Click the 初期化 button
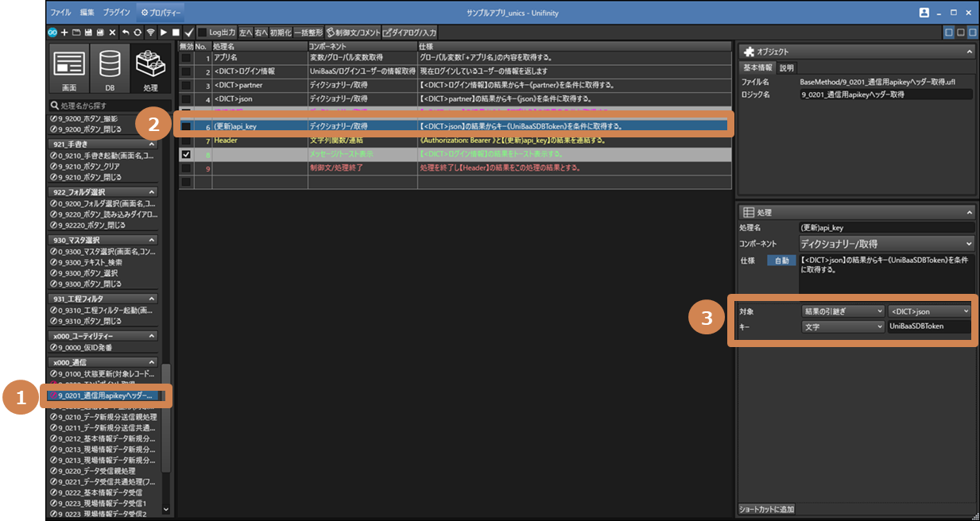Viewport: 980px width, 521px height. 281,33
